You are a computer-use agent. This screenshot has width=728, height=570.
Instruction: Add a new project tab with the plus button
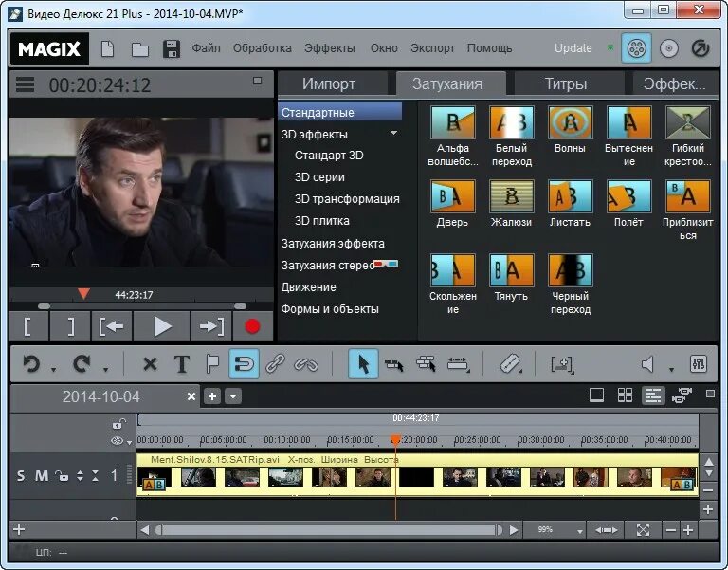point(212,396)
